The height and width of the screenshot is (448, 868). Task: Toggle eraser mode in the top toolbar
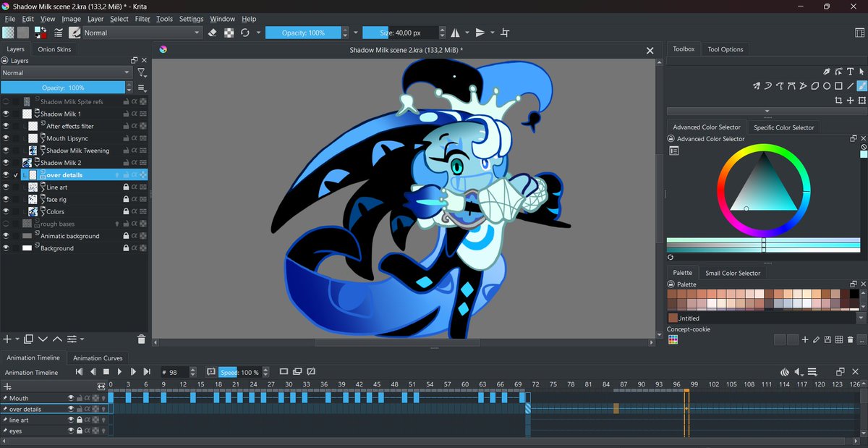click(x=213, y=33)
